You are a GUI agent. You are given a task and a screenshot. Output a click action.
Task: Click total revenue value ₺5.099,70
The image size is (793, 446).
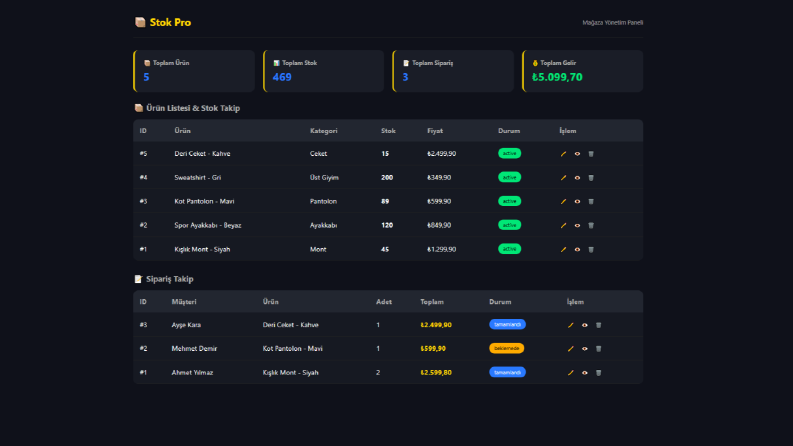pos(557,77)
